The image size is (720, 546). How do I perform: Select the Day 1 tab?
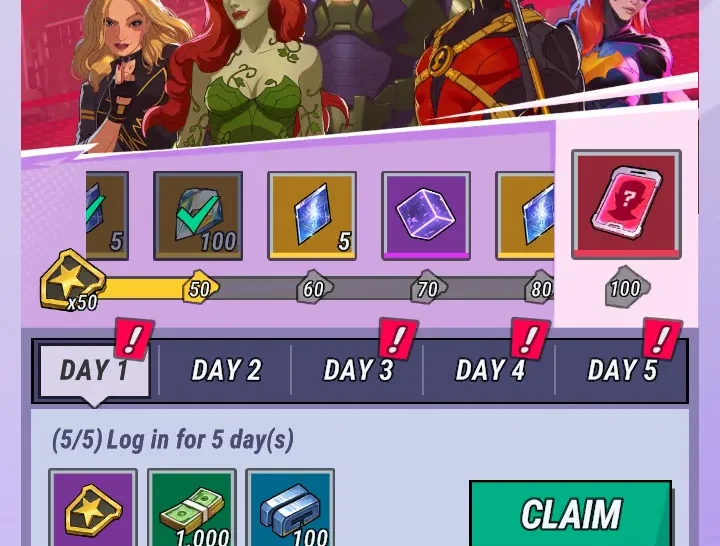tap(95, 370)
